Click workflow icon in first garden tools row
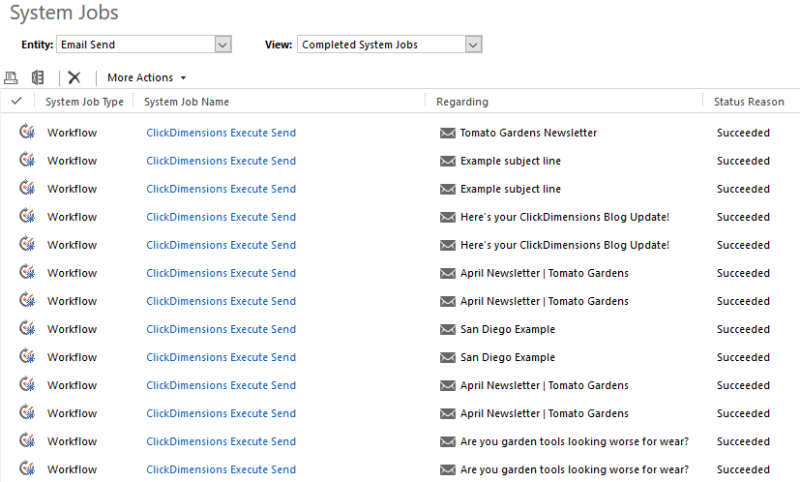800x482 pixels. (27, 440)
